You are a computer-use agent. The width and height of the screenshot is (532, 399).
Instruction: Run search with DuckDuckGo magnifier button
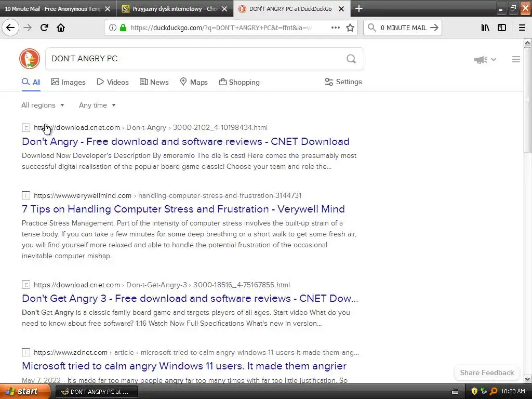(351, 59)
